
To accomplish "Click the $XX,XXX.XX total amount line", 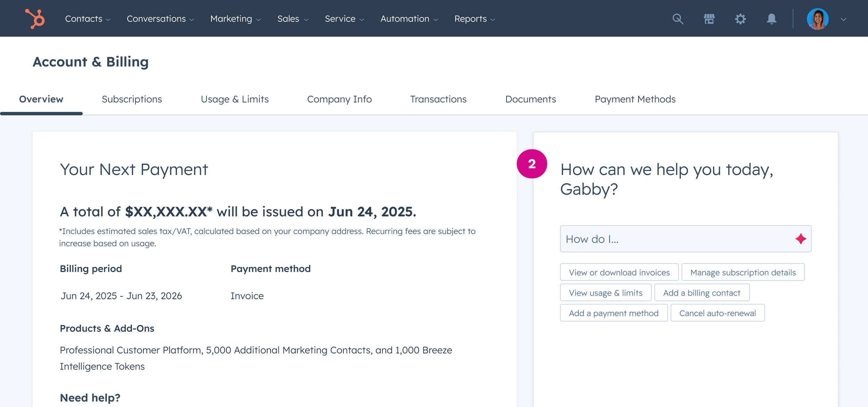I will pyautogui.click(x=238, y=212).
